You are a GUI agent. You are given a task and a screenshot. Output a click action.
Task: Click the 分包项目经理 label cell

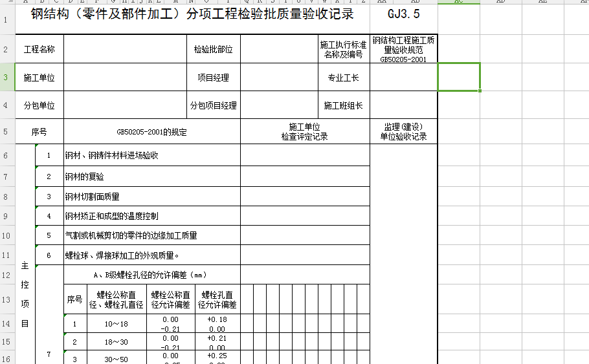tap(213, 105)
